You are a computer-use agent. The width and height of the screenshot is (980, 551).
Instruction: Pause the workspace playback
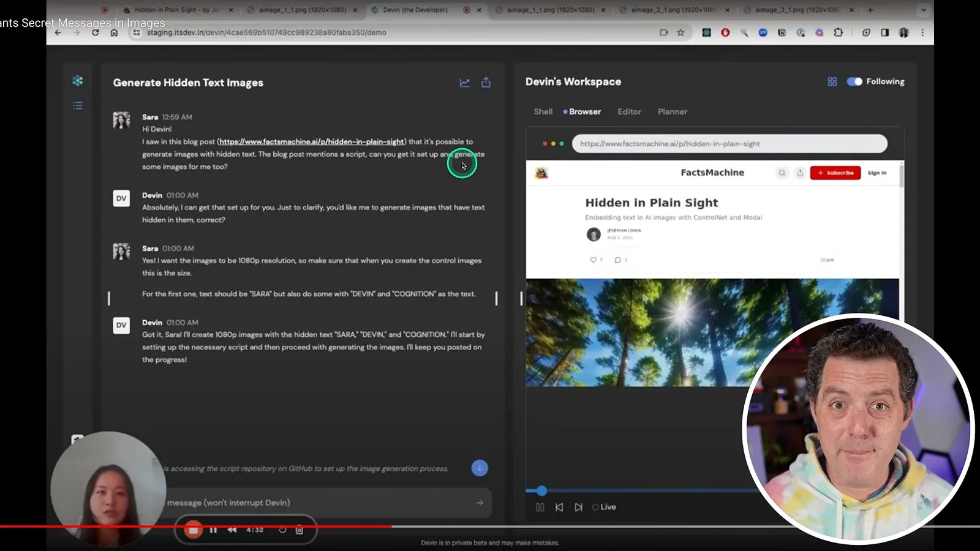coord(540,507)
